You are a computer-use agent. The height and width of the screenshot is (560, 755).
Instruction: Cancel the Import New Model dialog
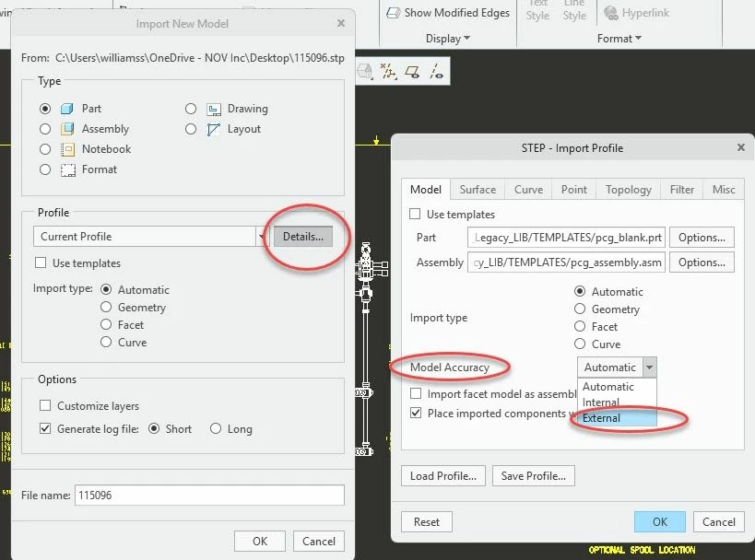[319, 542]
